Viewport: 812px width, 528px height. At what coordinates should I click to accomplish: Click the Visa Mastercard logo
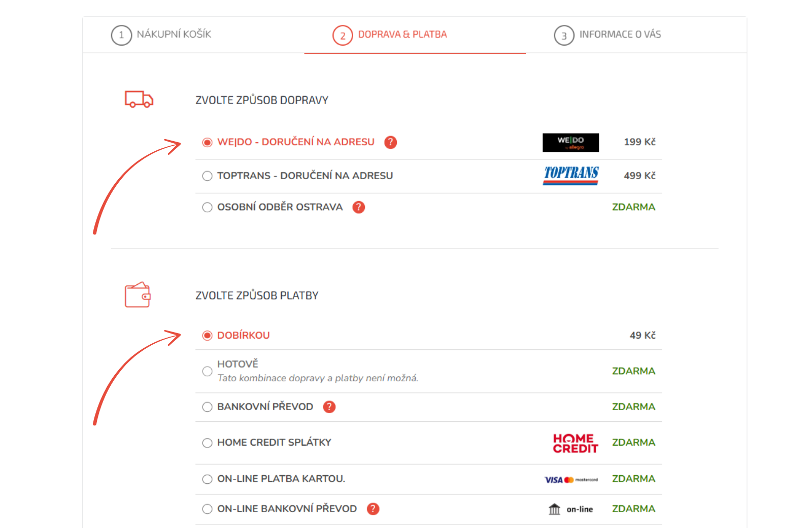(571, 480)
